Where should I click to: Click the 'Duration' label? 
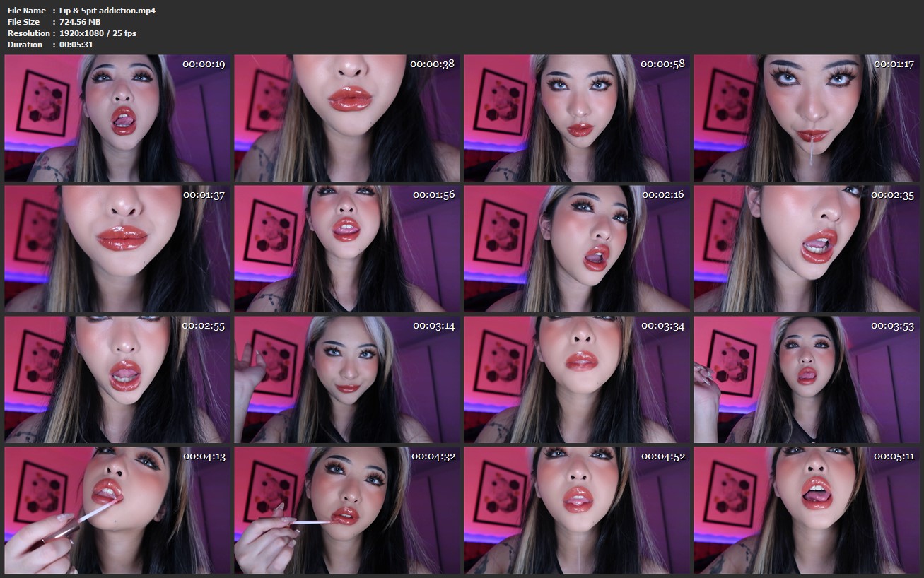[x=25, y=45]
